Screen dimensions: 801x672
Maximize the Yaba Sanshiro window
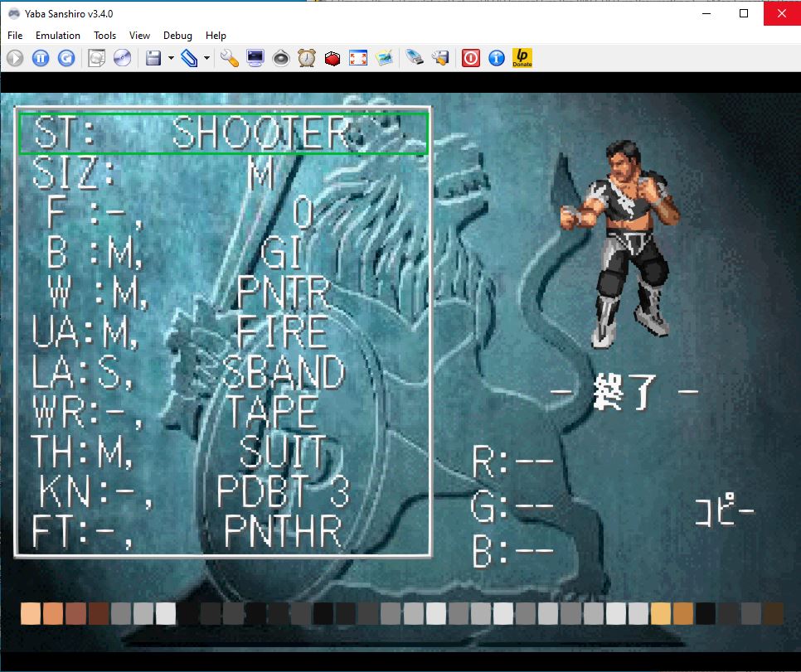(744, 13)
